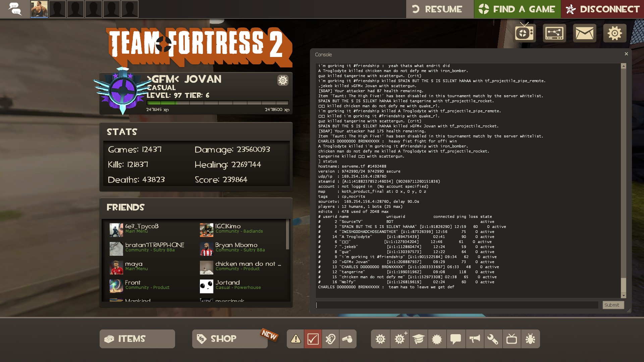This screenshot has width=644, height=362.
Task: Click the training graduation cap icon
Action: 418,339
